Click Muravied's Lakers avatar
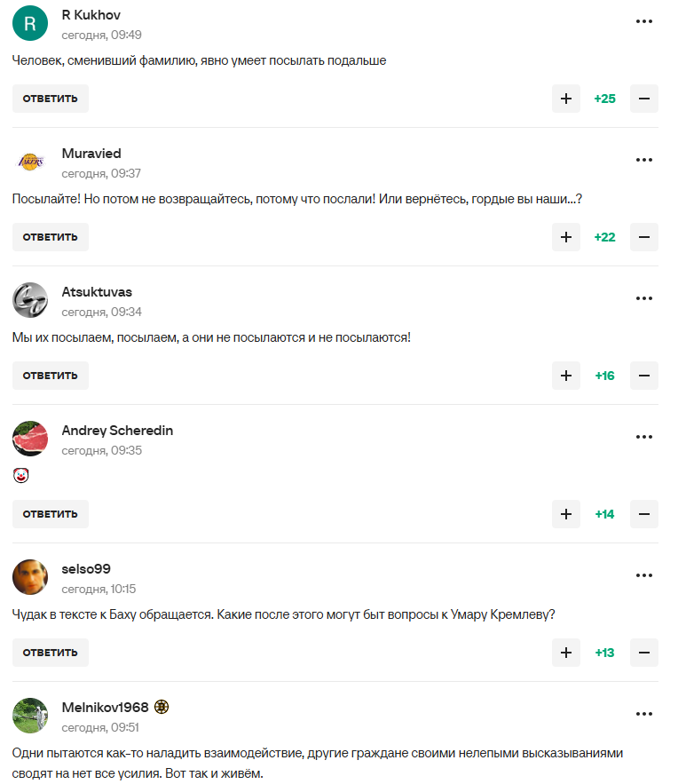 (30, 162)
